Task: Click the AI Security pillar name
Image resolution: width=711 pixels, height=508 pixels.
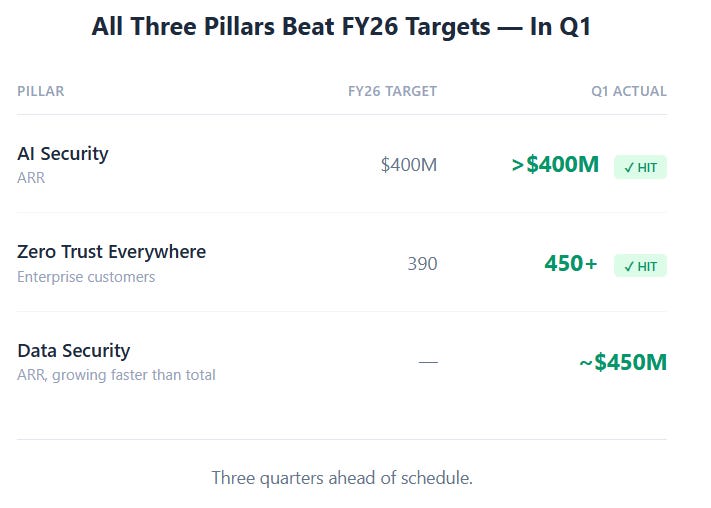Action: pos(63,154)
